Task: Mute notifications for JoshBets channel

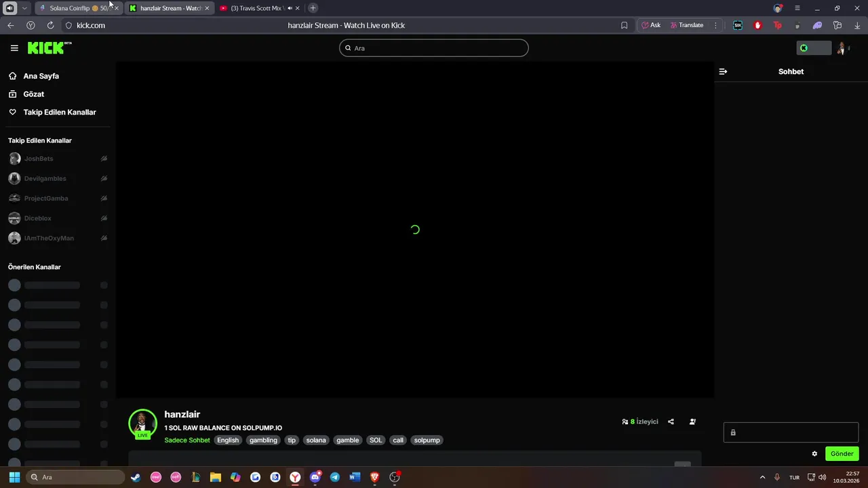Action: [104, 159]
